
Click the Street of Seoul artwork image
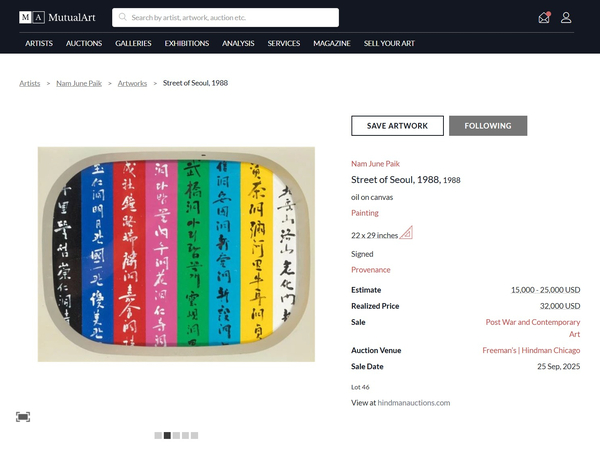click(x=176, y=254)
